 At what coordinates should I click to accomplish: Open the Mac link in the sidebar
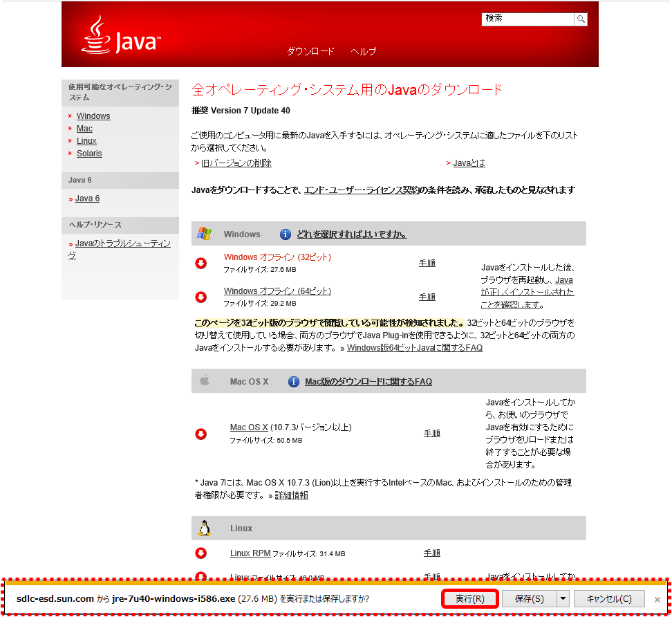point(84,129)
